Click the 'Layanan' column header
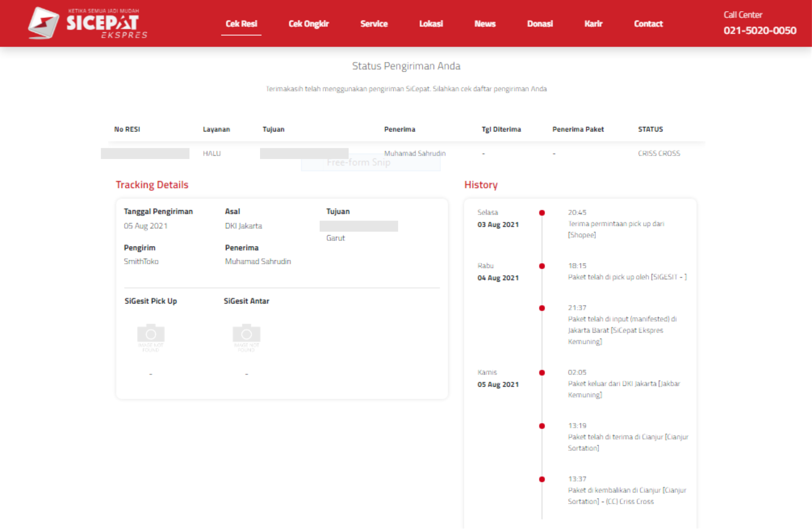This screenshot has width=812, height=529. (216, 129)
